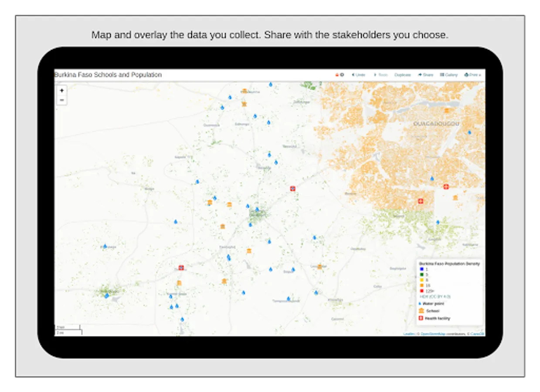540x392 pixels.
Task: Undo the last map change
Action: point(358,75)
